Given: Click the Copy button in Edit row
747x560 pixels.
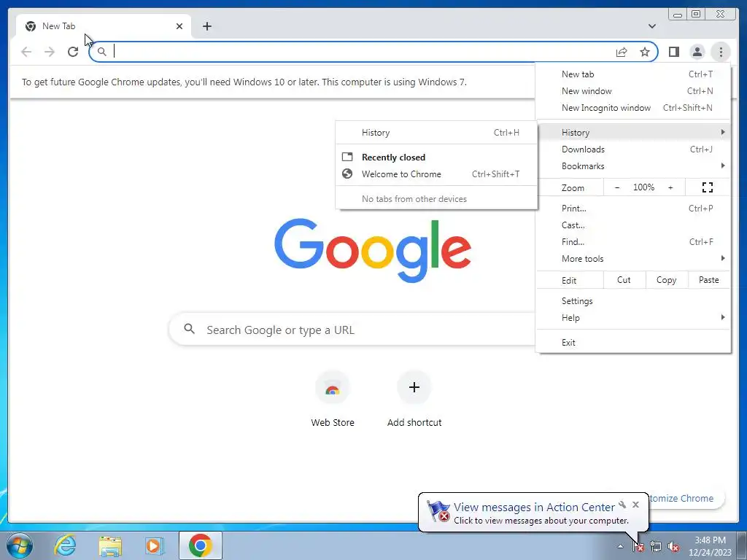Looking at the screenshot, I should [667, 280].
